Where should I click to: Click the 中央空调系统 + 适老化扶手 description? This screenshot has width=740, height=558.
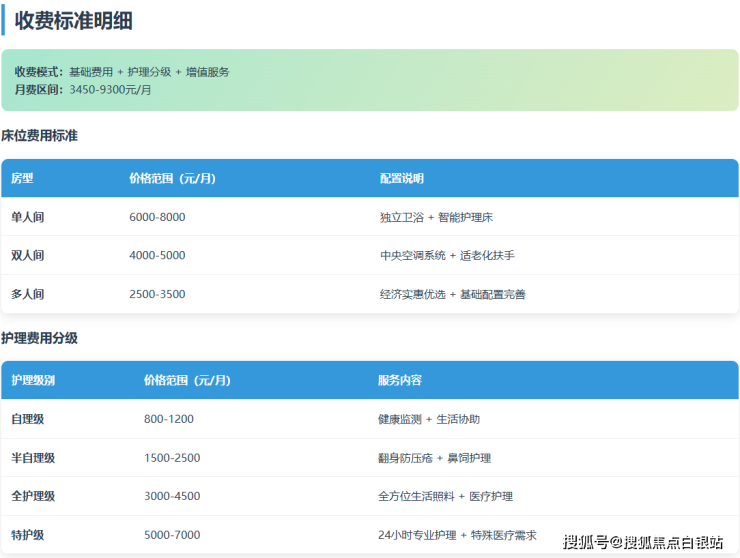pyautogui.click(x=447, y=256)
